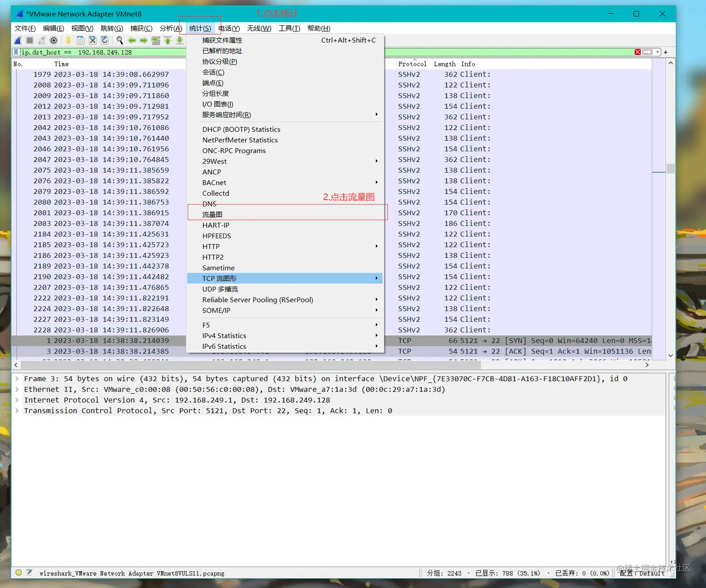Close the capture file toolbar icon
The image size is (706, 588).
[92, 41]
